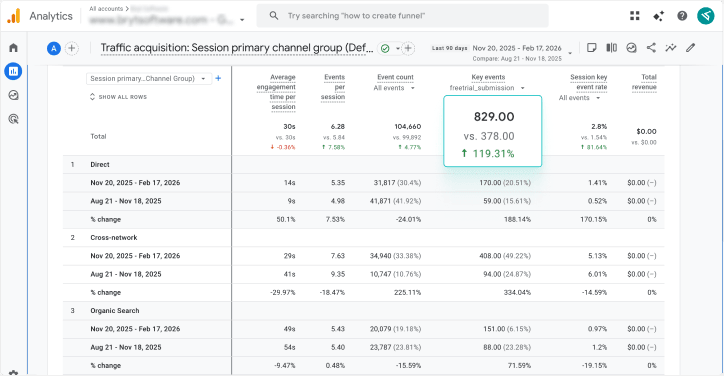The image size is (724, 376).
Task: Click the Compare: Aug 21 - Nov 18 text
Action: pos(517,59)
